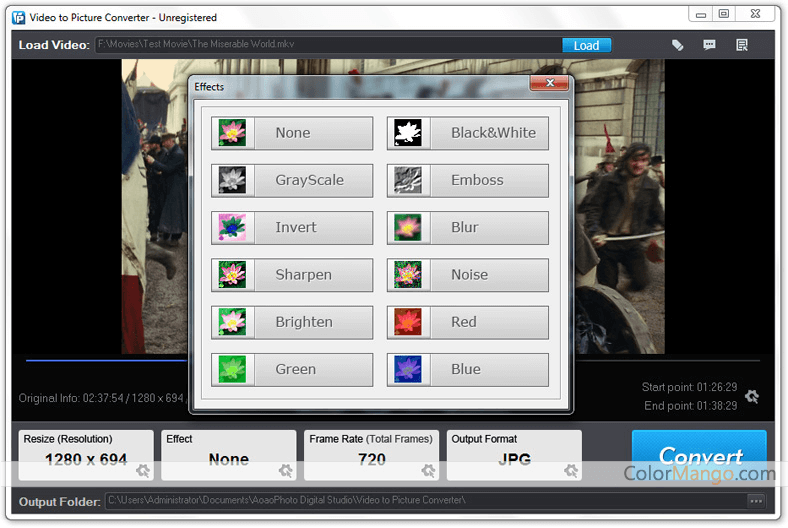Screen dimensions: 788x528
Task: Open the speech bubble feedback icon
Action: tap(709, 45)
